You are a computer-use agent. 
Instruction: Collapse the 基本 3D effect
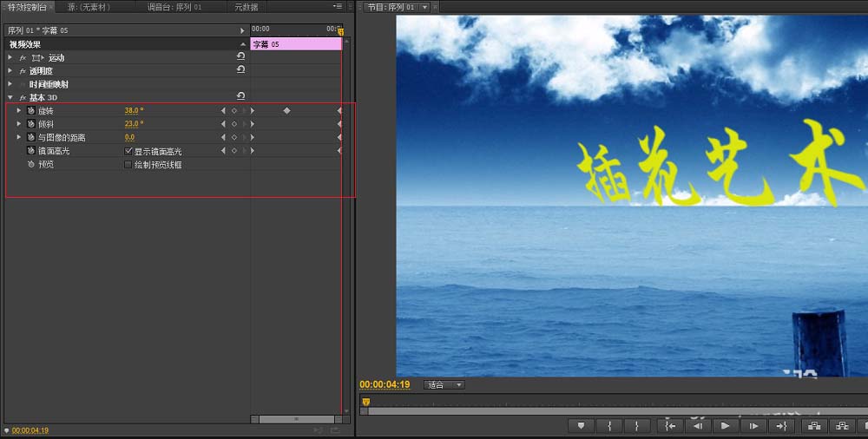[x=10, y=97]
